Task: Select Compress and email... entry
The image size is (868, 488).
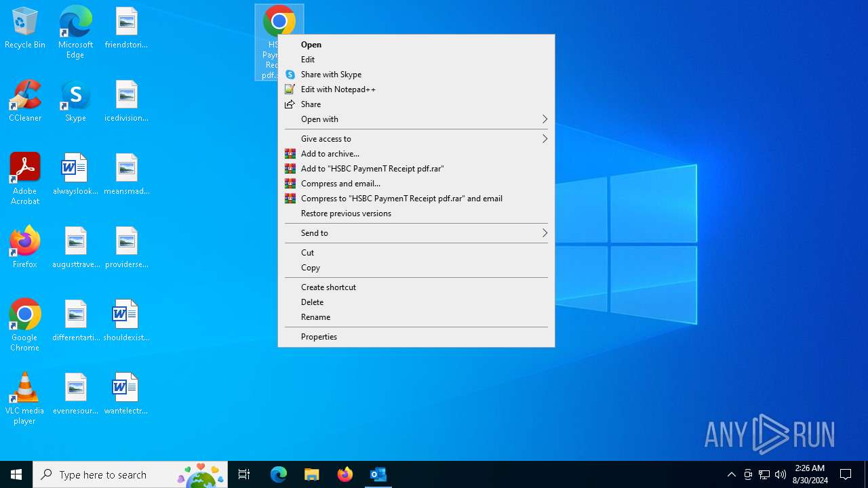Action: (x=416, y=184)
